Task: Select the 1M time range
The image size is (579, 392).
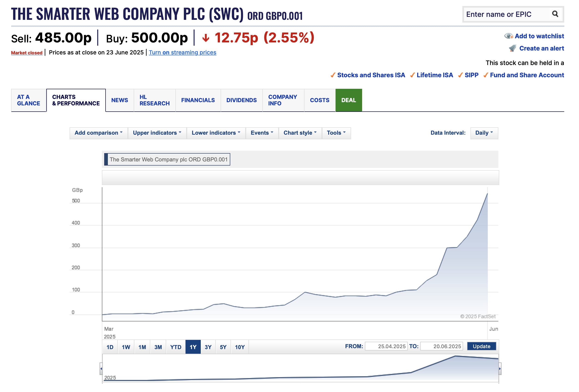Action: pyautogui.click(x=142, y=347)
